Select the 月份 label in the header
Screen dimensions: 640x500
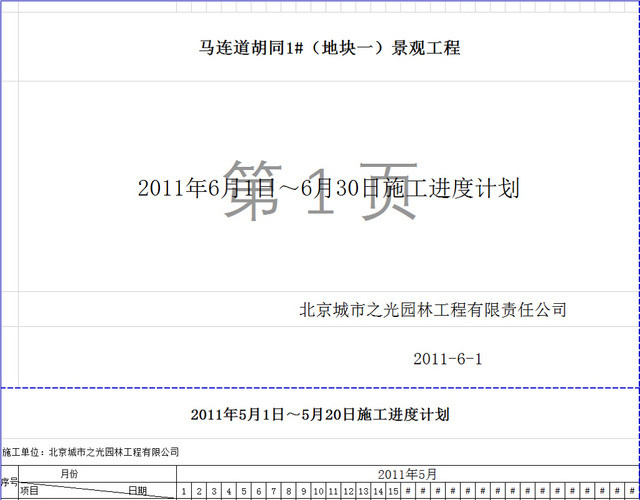click(69, 474)
